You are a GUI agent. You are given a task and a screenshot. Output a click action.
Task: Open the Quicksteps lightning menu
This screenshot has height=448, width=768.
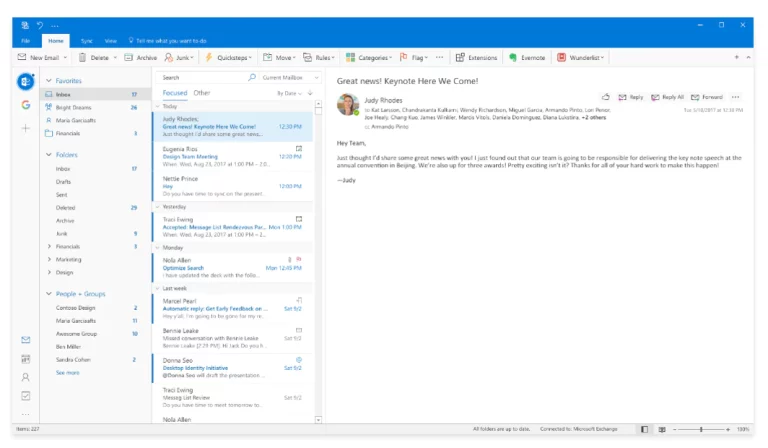point(228,57)
